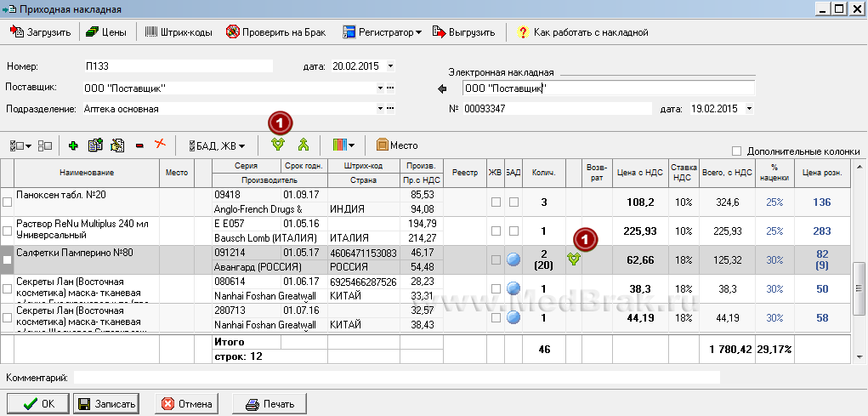
Task: Click the electronic invoice supplier field
Action: click(x=609, y=88)
